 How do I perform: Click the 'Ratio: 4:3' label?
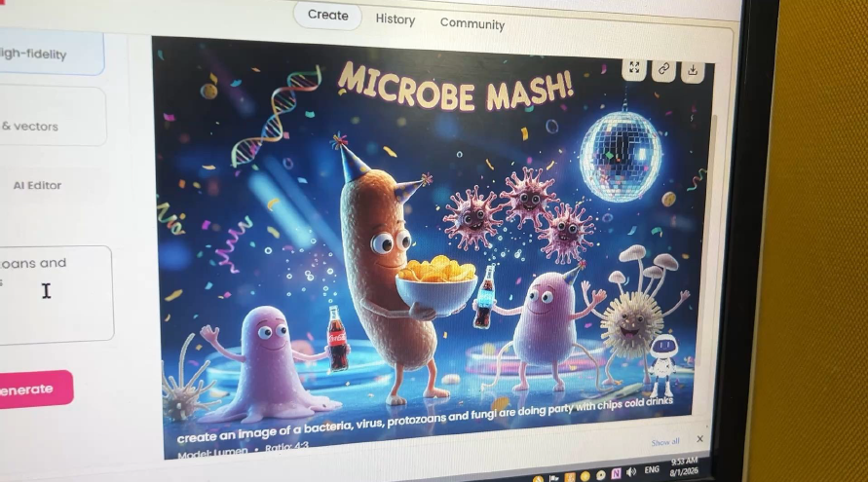point(286,447)
